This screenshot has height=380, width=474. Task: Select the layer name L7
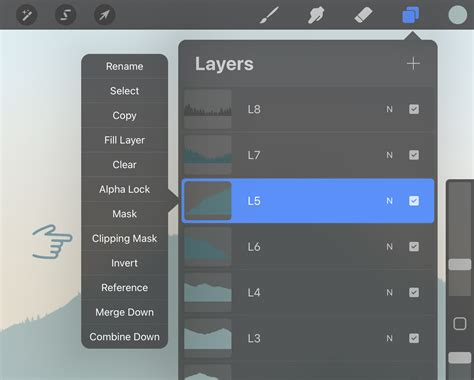click(254, 155)
